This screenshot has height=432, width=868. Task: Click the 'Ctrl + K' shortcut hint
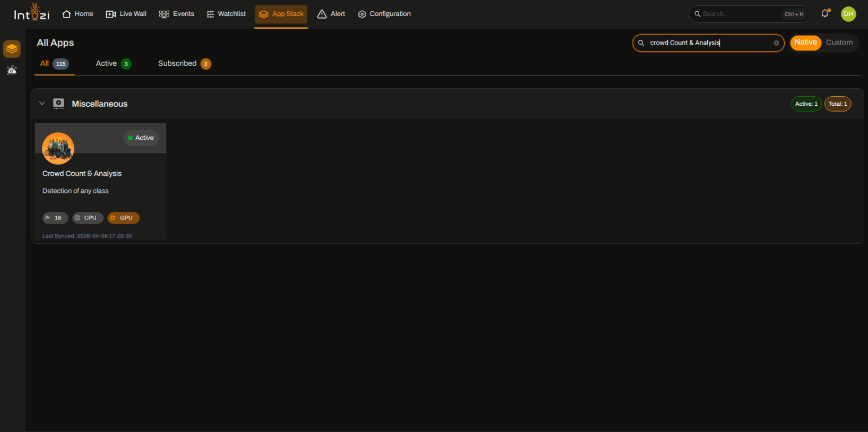[794, 14]
